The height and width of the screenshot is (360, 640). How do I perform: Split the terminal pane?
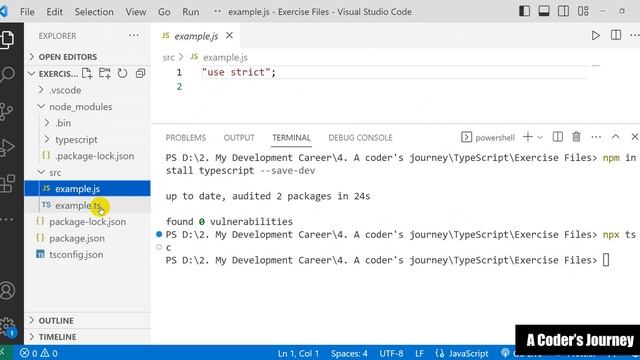pos(558,137)
